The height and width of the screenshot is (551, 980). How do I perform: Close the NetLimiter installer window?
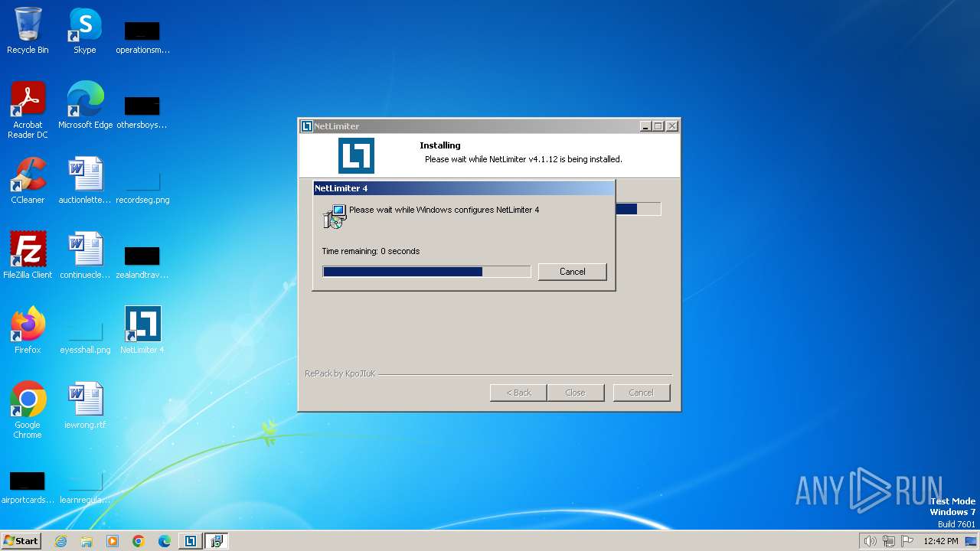(671, 126)
